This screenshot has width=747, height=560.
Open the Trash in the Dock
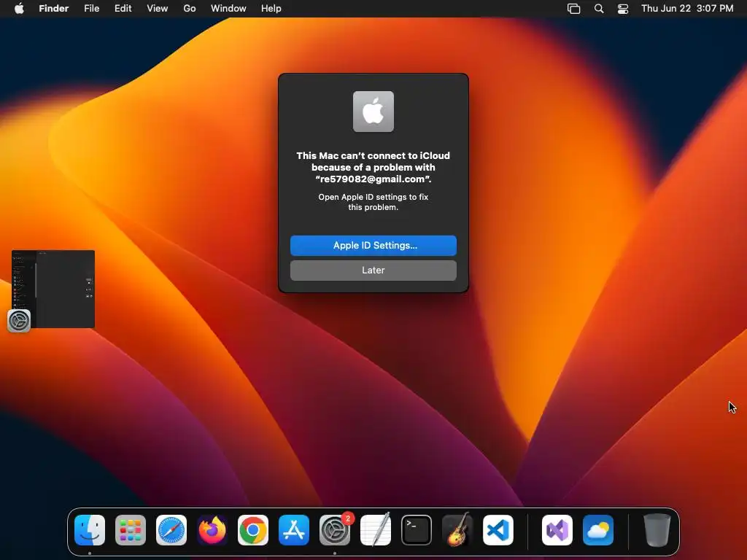(x=657, y=530)
